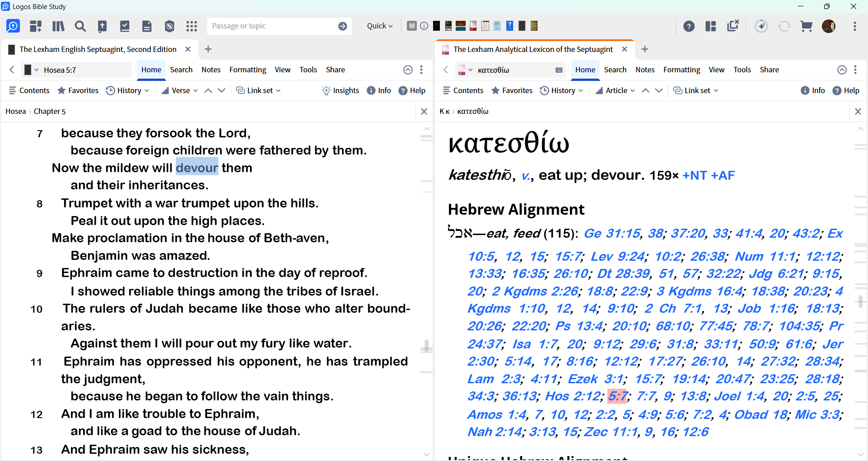This screenshot has height=461, width=868.
Task: Open the Documents page icon
Action: pyautogui.click(x=147, y=26)
